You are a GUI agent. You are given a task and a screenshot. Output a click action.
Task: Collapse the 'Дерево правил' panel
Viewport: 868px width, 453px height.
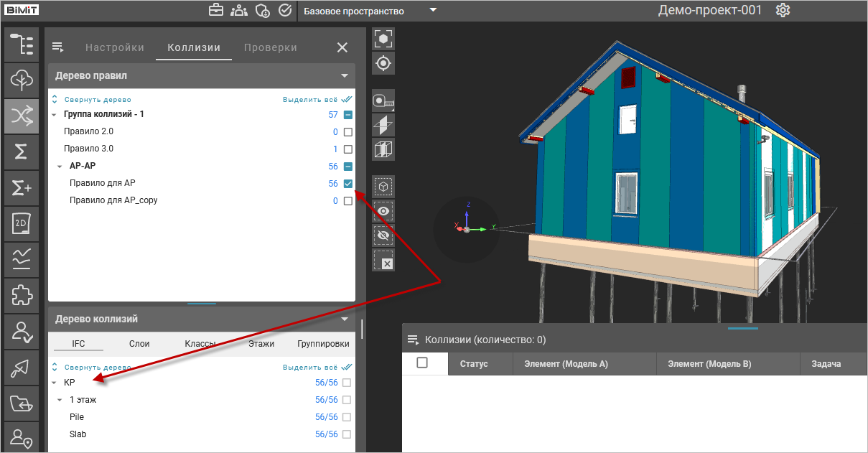[345, 75]
